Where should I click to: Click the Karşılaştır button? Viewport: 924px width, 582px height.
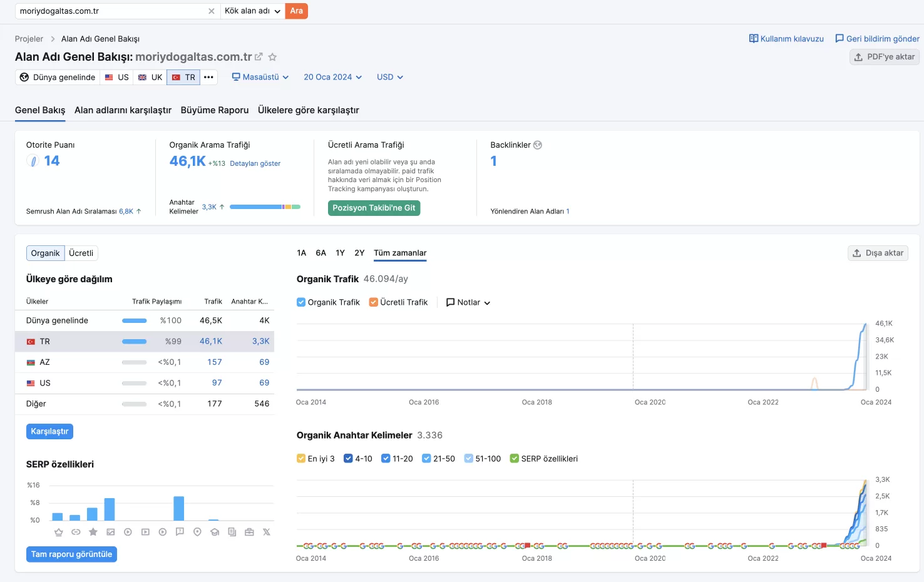tap(49, 432)
